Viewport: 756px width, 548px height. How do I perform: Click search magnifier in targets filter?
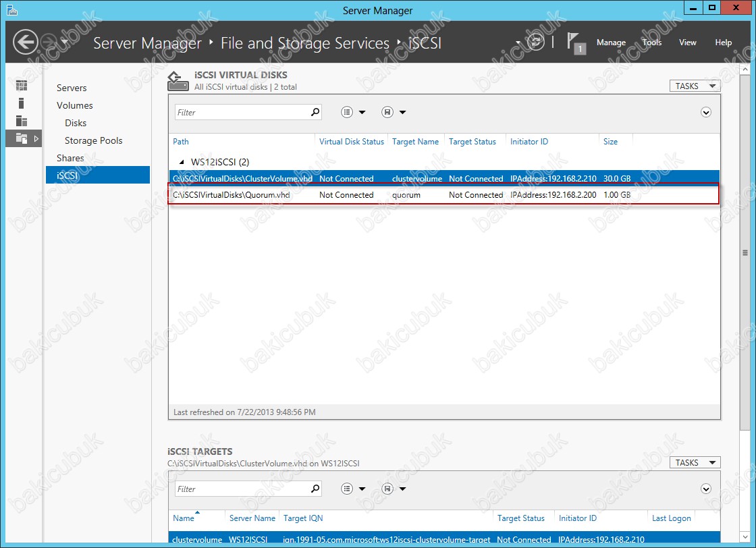(315, 489)
